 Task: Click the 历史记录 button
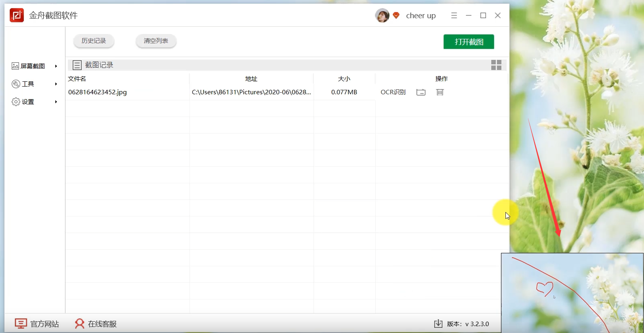pos(94,41)
